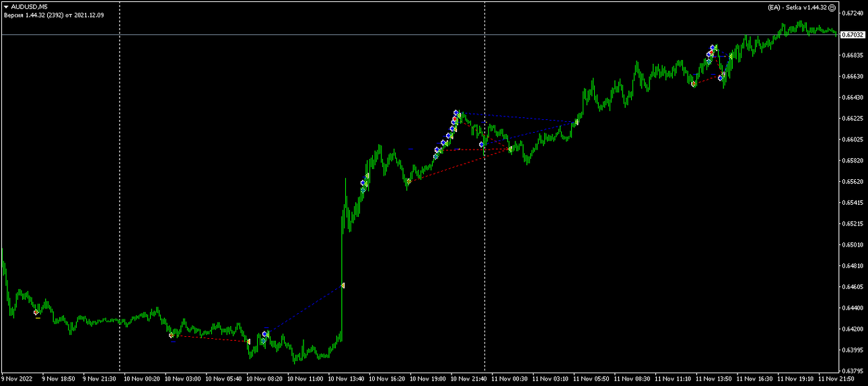Screen dimensions: 868x386
Task: Click the 0.63795 price scale label
Action: (853, 371)
